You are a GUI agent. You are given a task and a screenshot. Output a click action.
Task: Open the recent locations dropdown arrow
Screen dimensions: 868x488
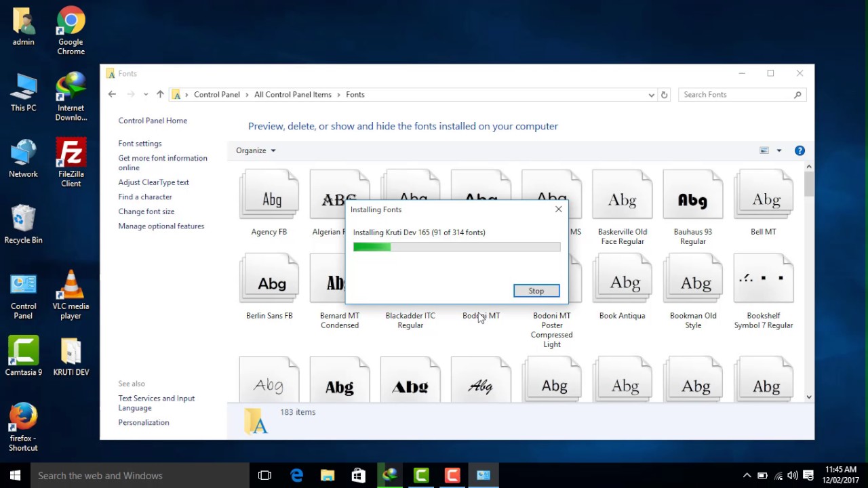click(x=145, y=95)
